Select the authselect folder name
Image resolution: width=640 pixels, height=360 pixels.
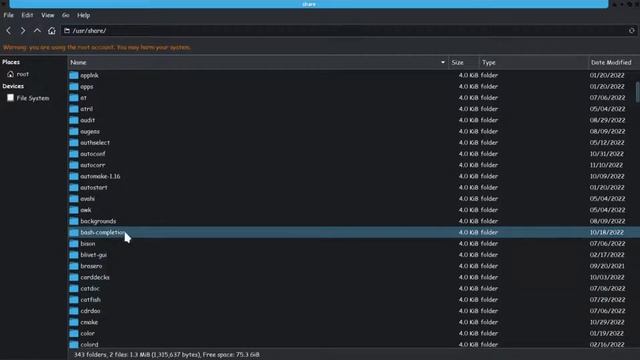pos(95,143)
